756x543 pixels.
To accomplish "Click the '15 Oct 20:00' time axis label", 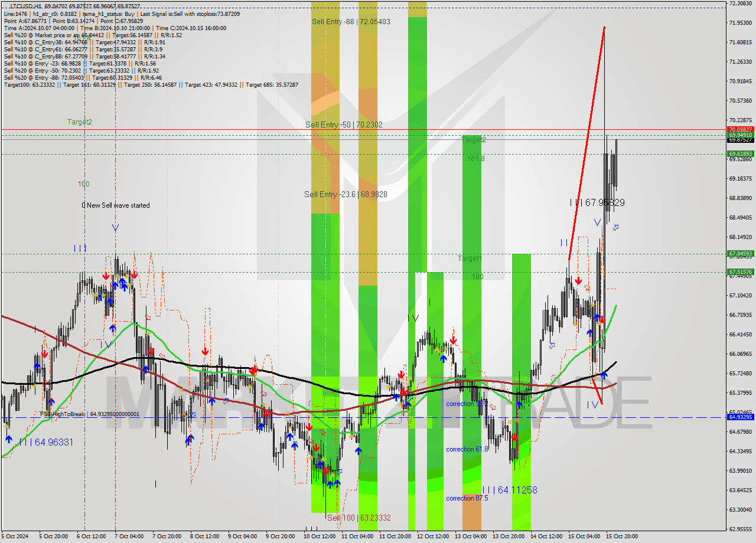I will [622, 537].
